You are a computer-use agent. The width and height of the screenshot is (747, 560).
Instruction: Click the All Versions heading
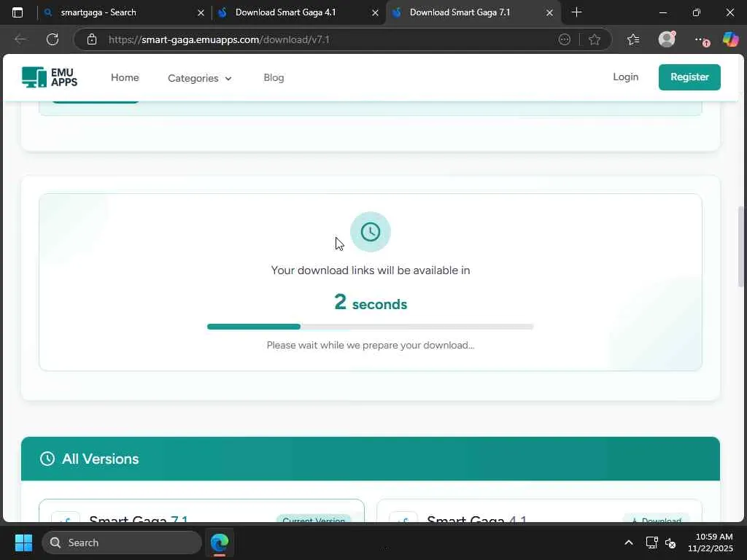point(100,459)
